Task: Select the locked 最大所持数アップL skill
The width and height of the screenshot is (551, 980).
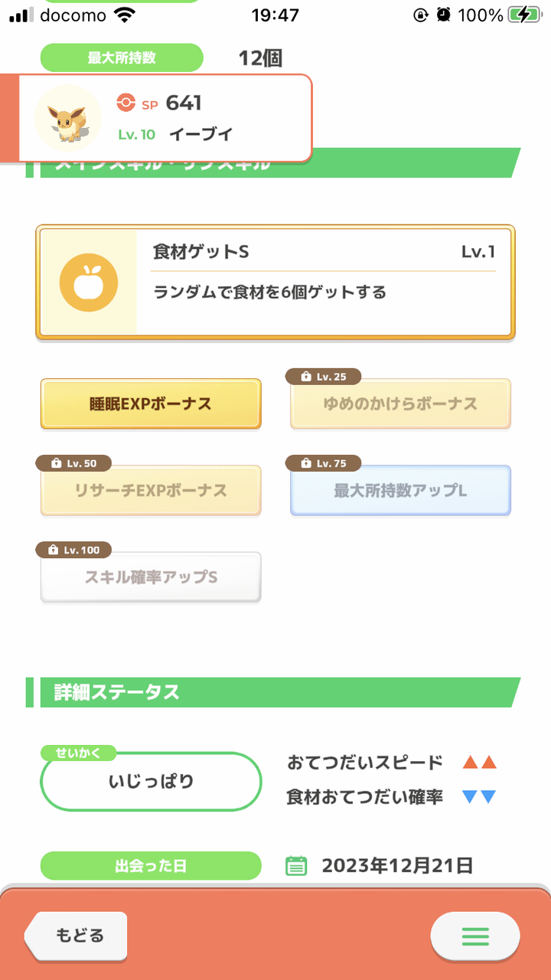Action: coord(400,491)
